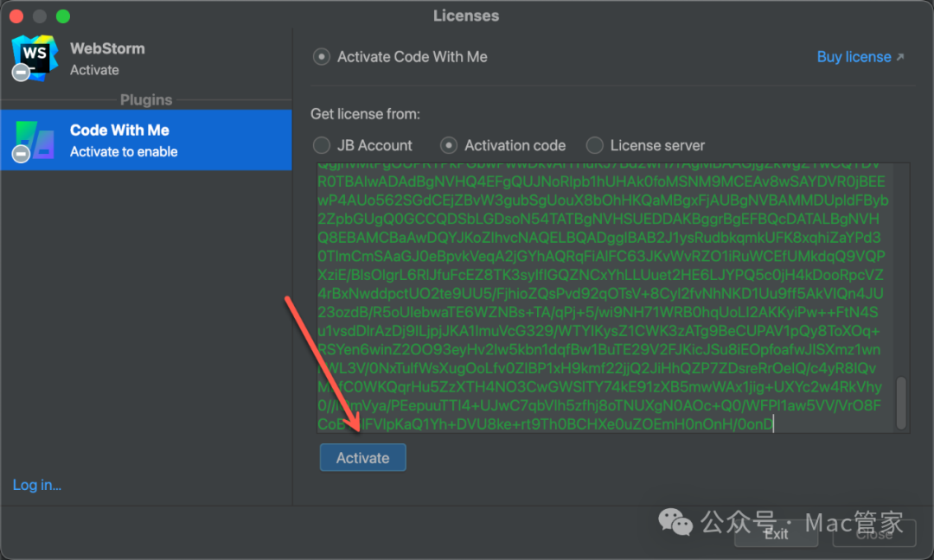Select the Code With Me plugin entry
Viewport: 934px width, 560px height.
(146, 141)
